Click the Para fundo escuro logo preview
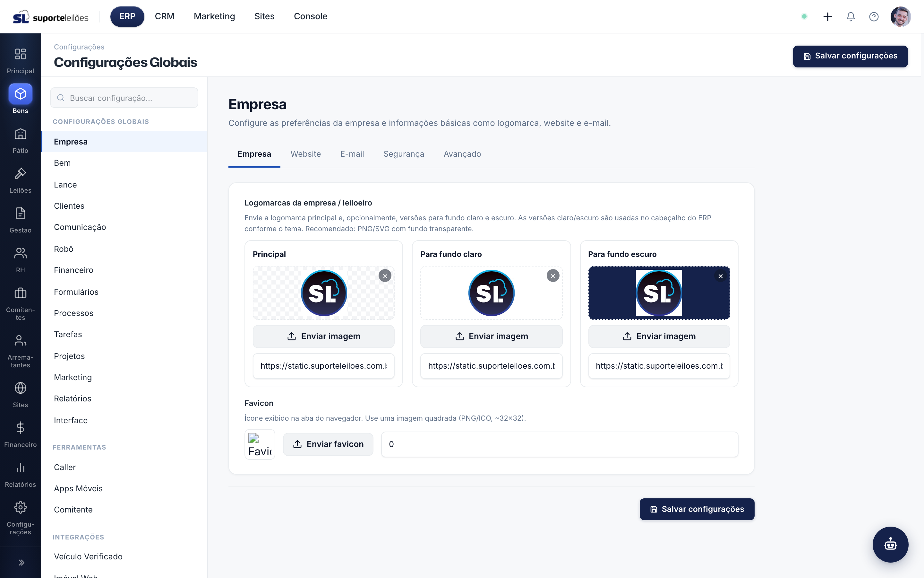The height and width of the screenshot is (578, 924). click(x=659, y=293)
